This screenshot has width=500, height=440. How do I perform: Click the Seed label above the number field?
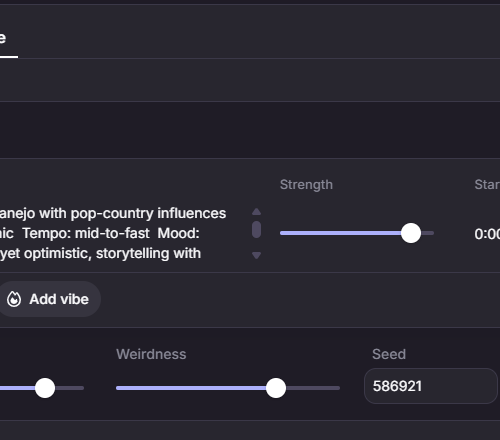coord(389,354)
